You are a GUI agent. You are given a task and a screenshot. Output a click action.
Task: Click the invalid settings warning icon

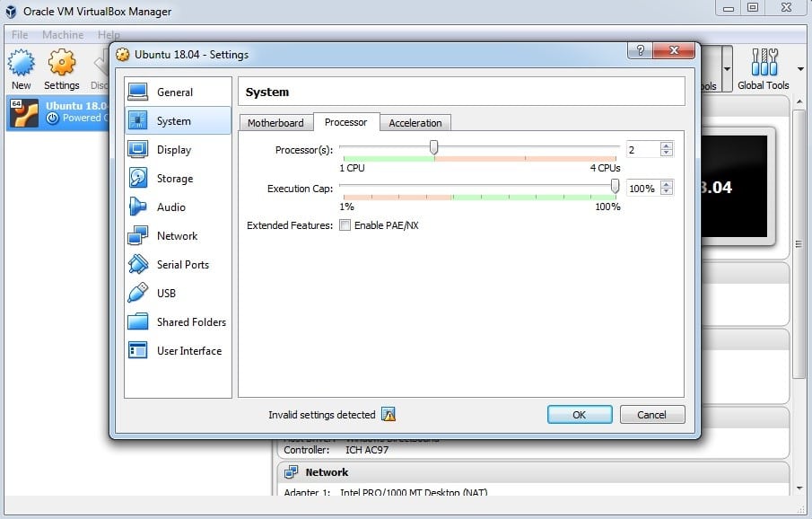[x=389, y=414]
